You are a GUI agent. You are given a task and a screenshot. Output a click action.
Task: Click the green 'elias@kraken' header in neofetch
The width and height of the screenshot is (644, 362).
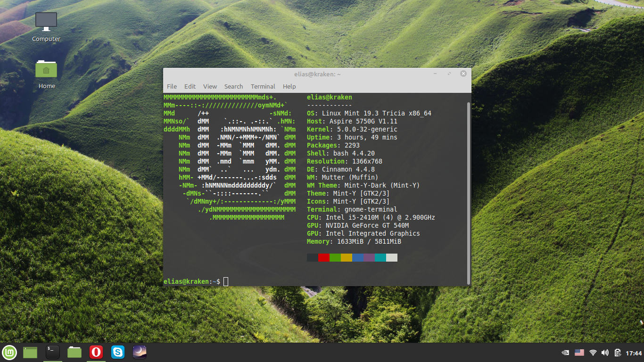pos(330,97)
